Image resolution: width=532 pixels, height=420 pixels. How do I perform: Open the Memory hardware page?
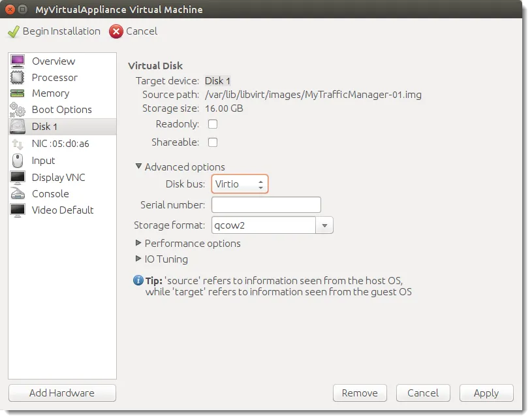62,93
